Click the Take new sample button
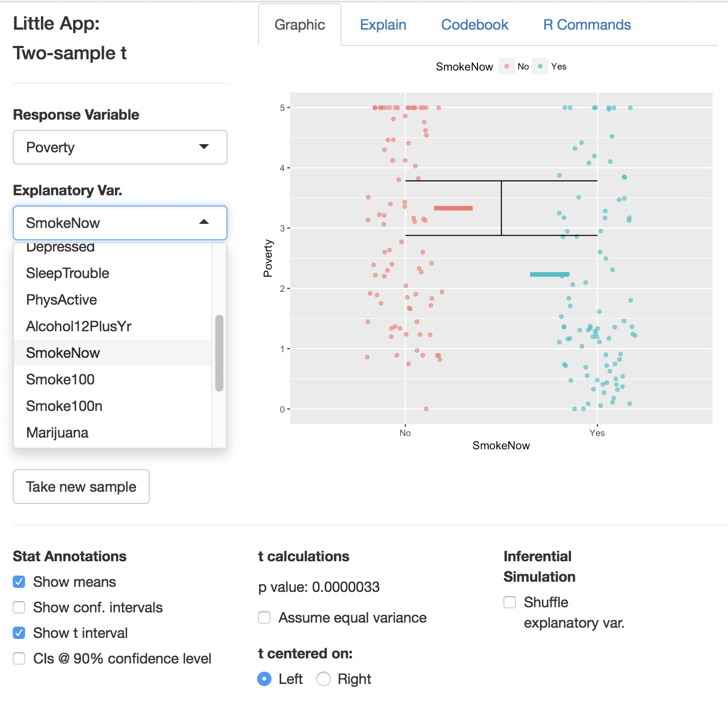728x710 pixels. click(x=81, y=487)
